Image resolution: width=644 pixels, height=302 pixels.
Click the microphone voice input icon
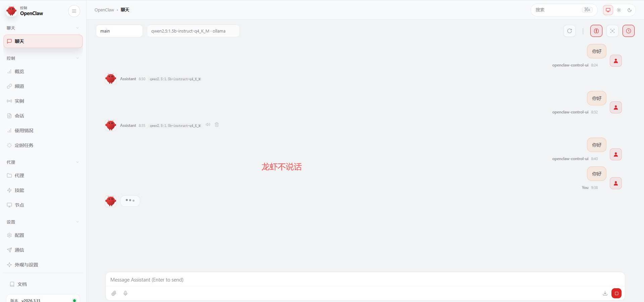click(x=125, y=293)
